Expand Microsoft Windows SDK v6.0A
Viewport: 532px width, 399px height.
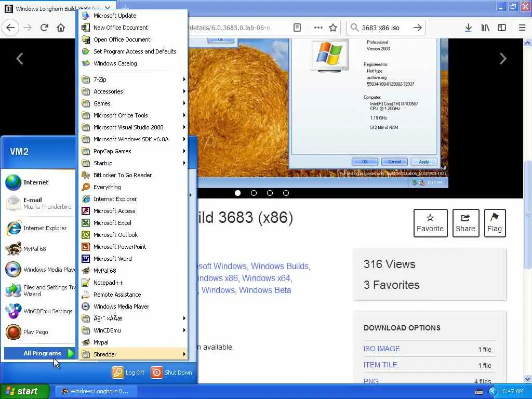tap(133, 139)
